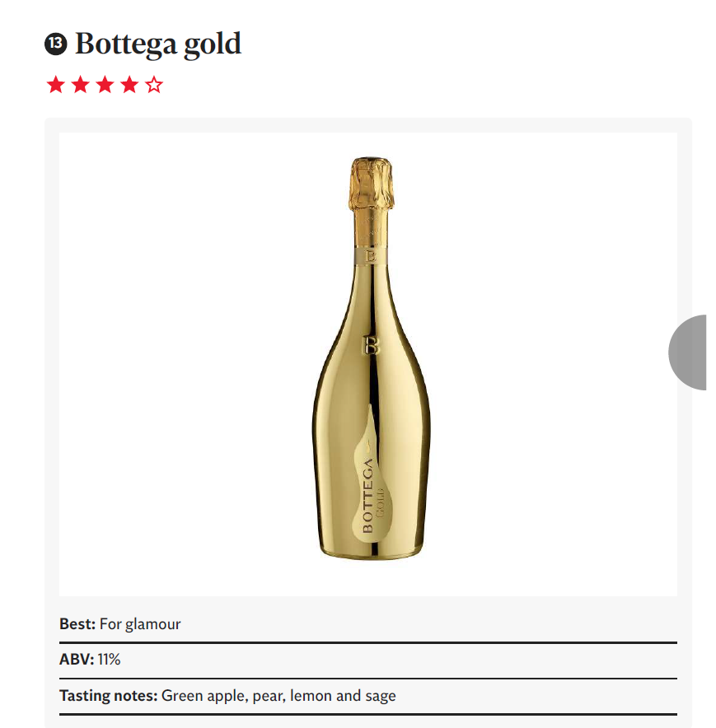Click the base of the gold bottle
The image size is (716, 728).
[371, 550]
